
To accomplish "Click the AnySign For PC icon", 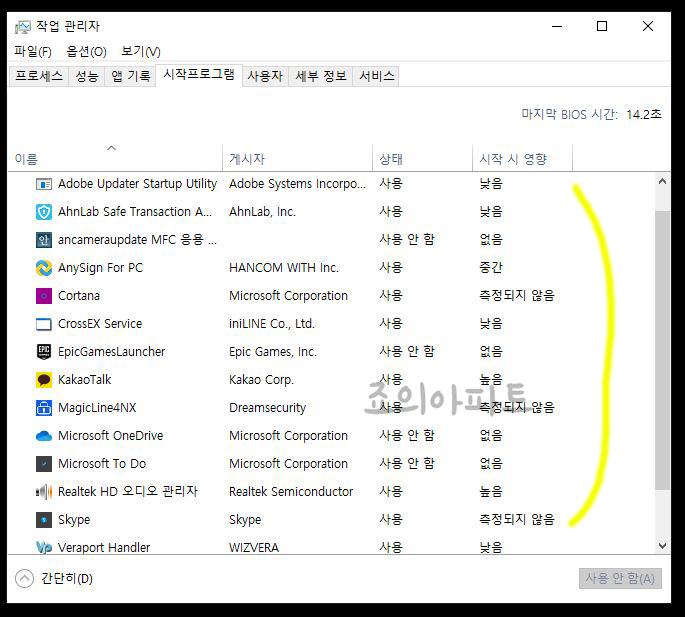I will (44, 268).
